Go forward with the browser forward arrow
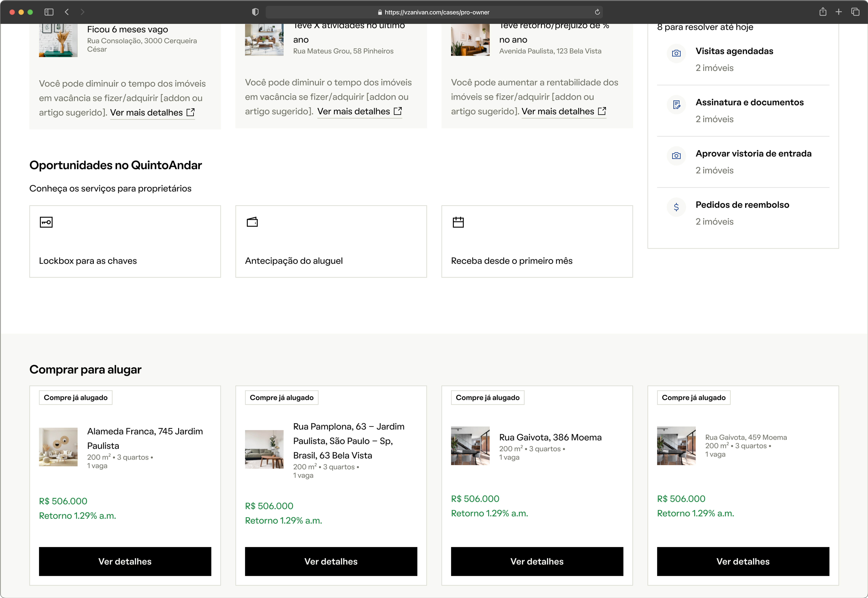The width and height of the screenshot is (868, 598). [82, 12]
